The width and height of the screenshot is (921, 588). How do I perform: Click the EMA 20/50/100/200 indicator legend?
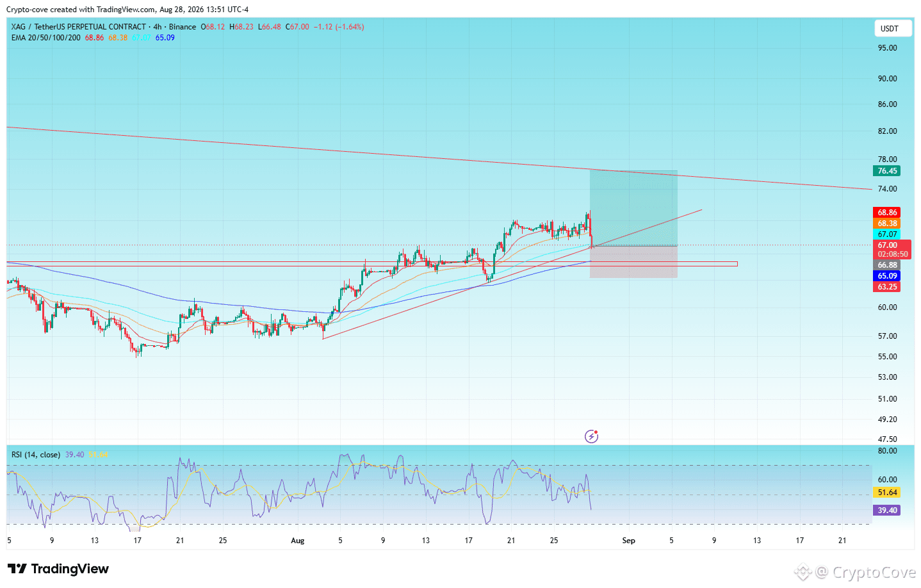pyautogui.click(x=46, y=38)
